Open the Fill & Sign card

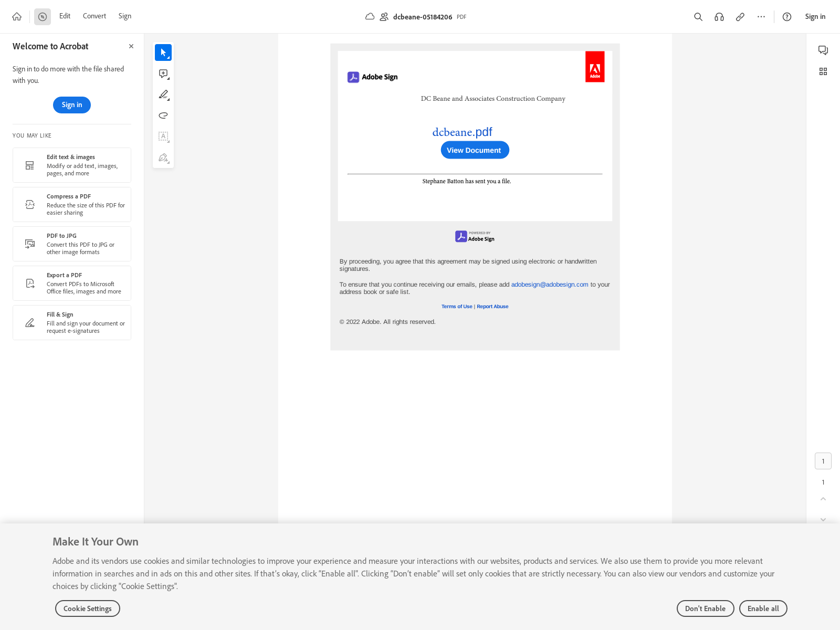click(72, 322)
